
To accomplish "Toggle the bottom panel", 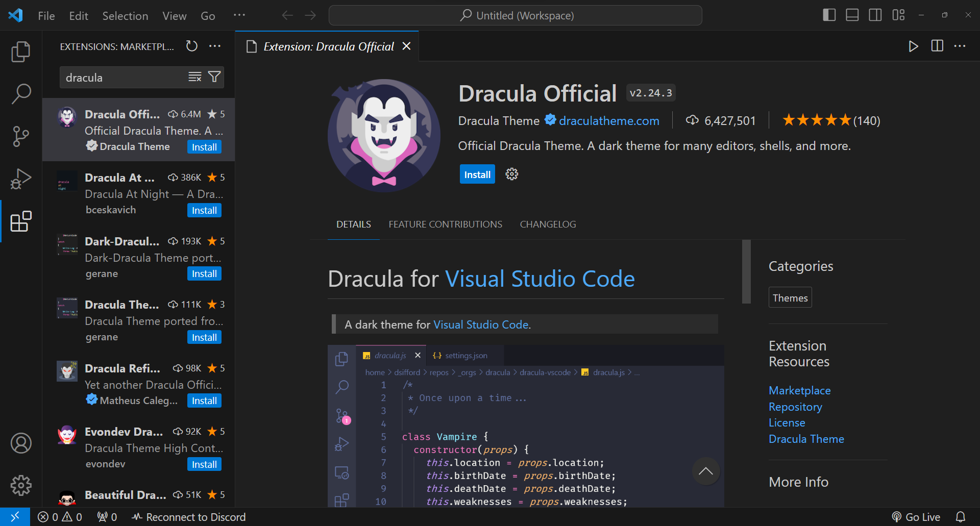I will tap(852, 15).
